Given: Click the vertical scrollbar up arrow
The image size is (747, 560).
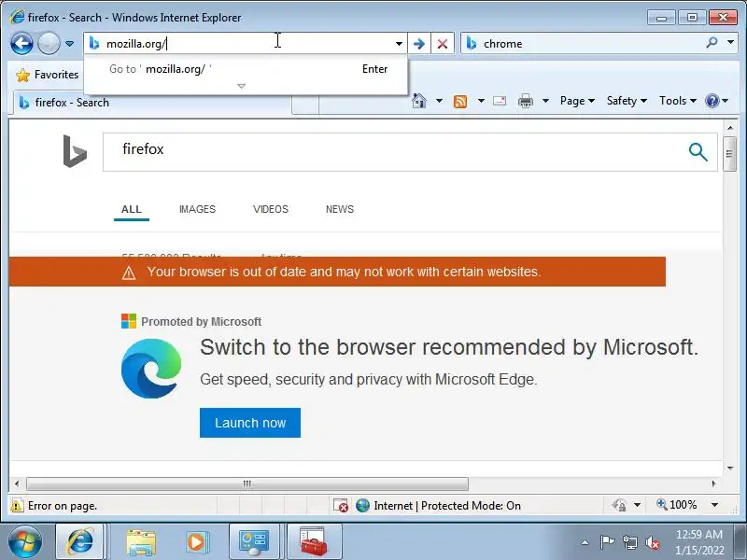Looking at the screenshot, I should point(730,128).
